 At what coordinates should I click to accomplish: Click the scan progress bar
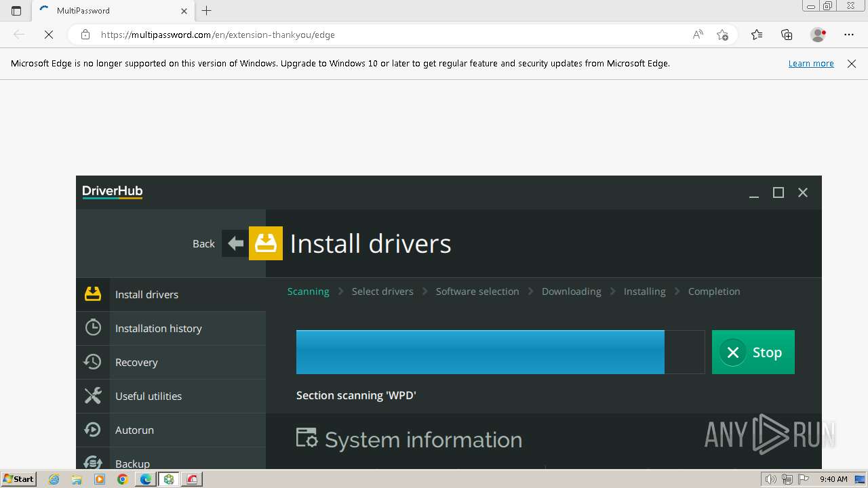pyautogui.click(x=500, y=352)
